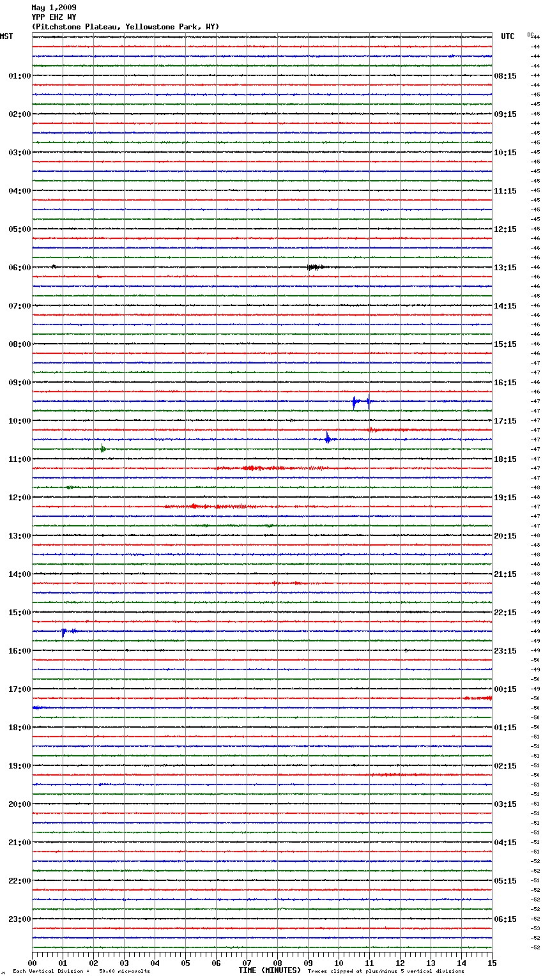Click minute 05 on the bottom axis
This screenshot has width=543, height=980.
coord(185,963)
